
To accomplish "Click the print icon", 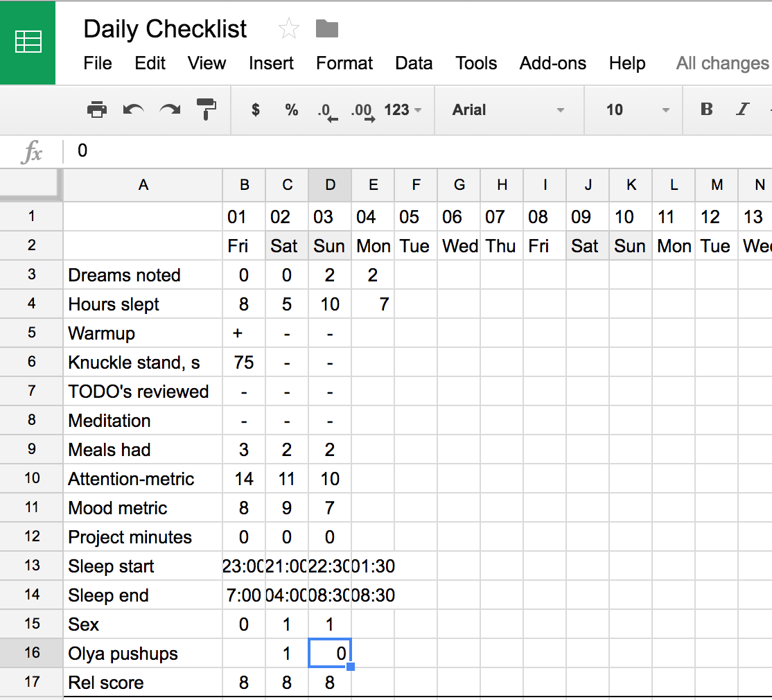I will click(x=97, y=110).
